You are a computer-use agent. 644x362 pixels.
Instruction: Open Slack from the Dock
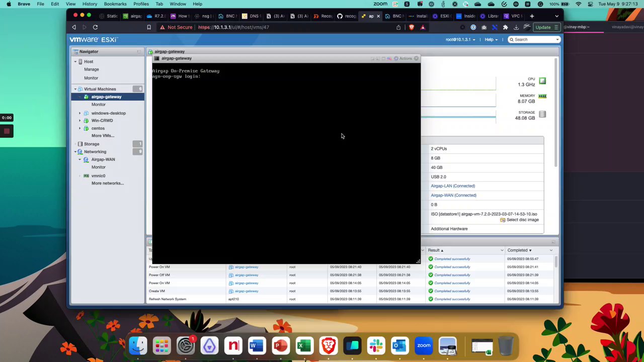coord(376,345)
